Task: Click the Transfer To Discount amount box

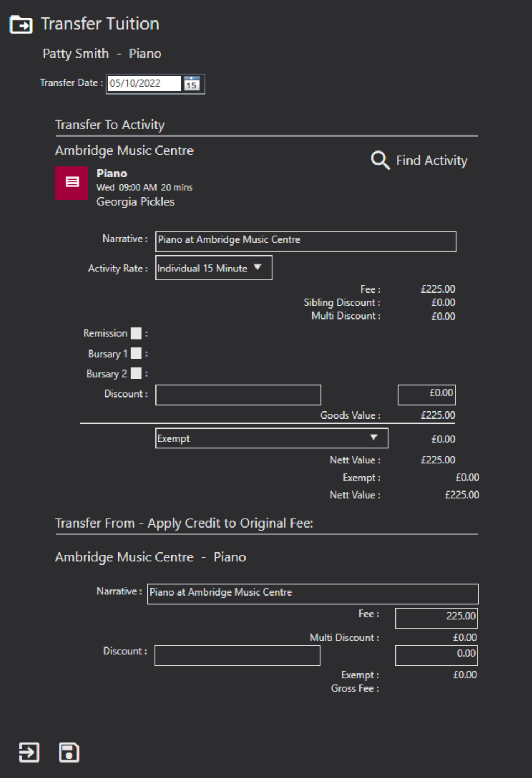Action: pyautogui.click(x=426, y=395)
